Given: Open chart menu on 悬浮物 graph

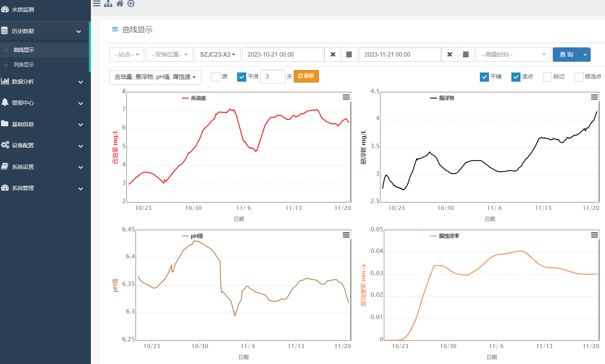Looking at the screenshot, I should click(594, 97).
